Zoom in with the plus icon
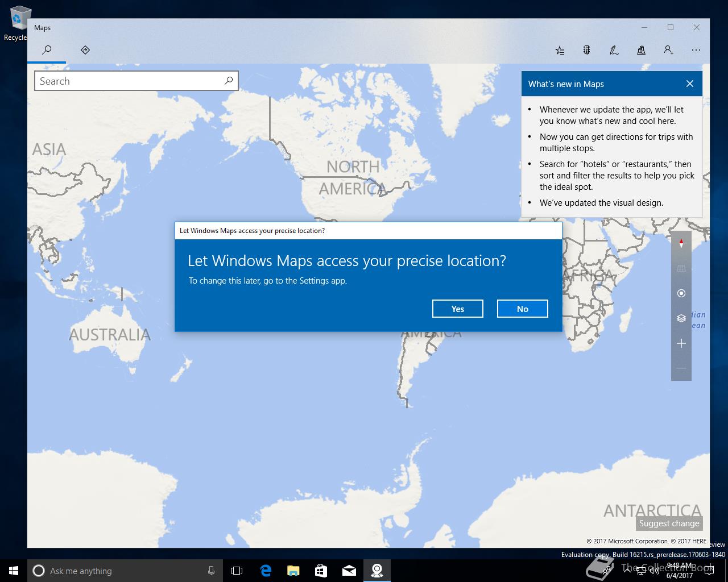Screen dimensions: 728x582 click(x=681, y=343)
